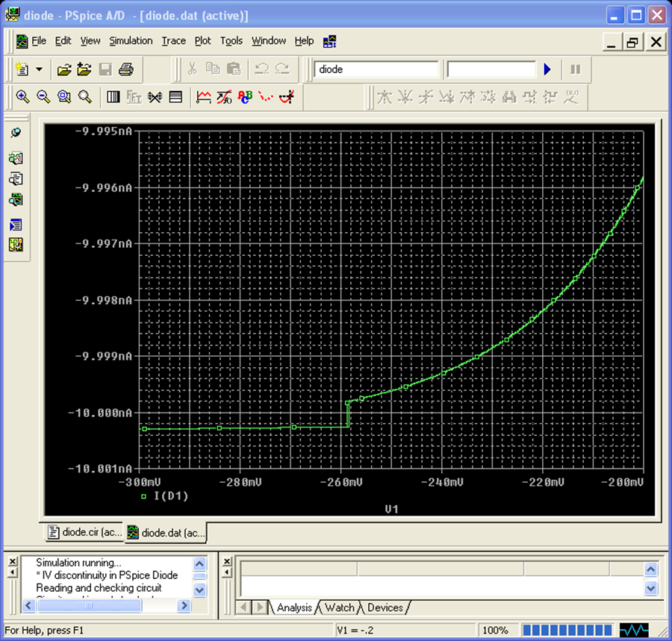Click the yellow Markers sidebar icon
The height and width of the screenshot is (641, 672).
click(x=16, y=245)
